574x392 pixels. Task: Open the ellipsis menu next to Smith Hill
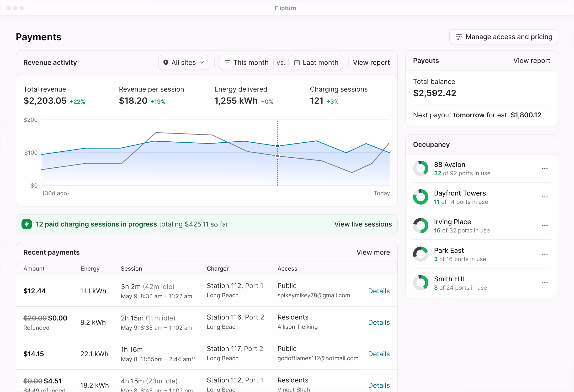click(x=545, y=283)
